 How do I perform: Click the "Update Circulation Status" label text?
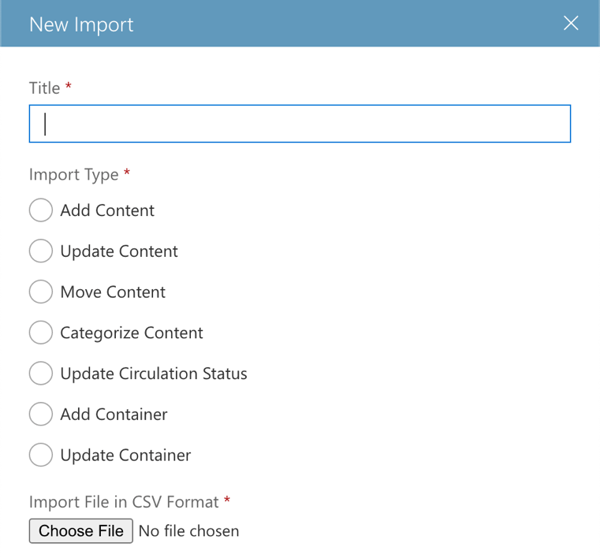(154, 374)
